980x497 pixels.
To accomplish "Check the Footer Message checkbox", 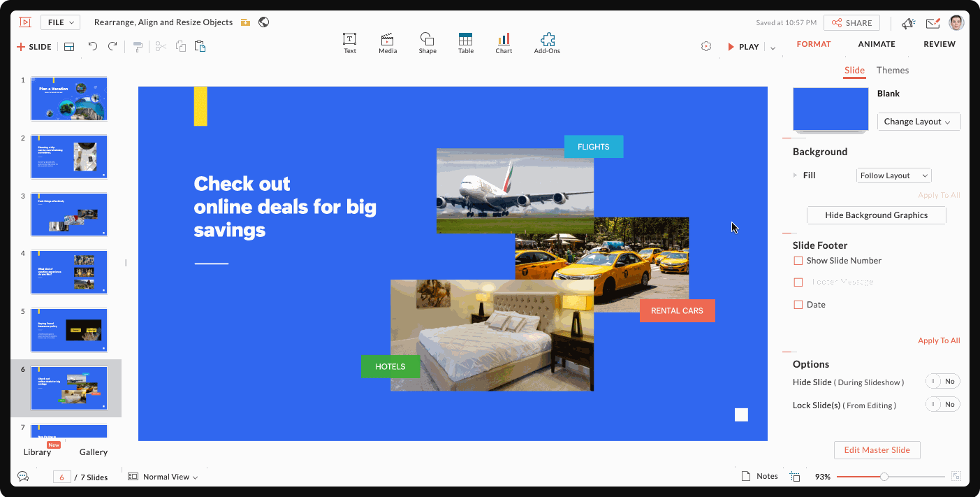I will [x=798, y=282].
